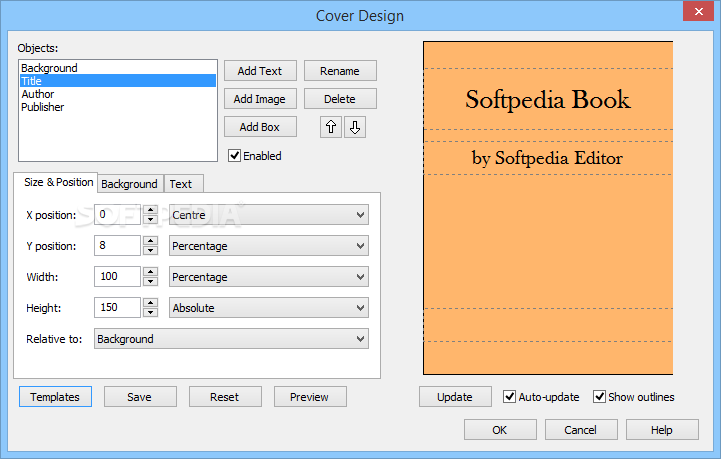The width and height of the screenshot is (721, 459).
Task: Select Author in the Objects list
Action: (x=118, y=94)
